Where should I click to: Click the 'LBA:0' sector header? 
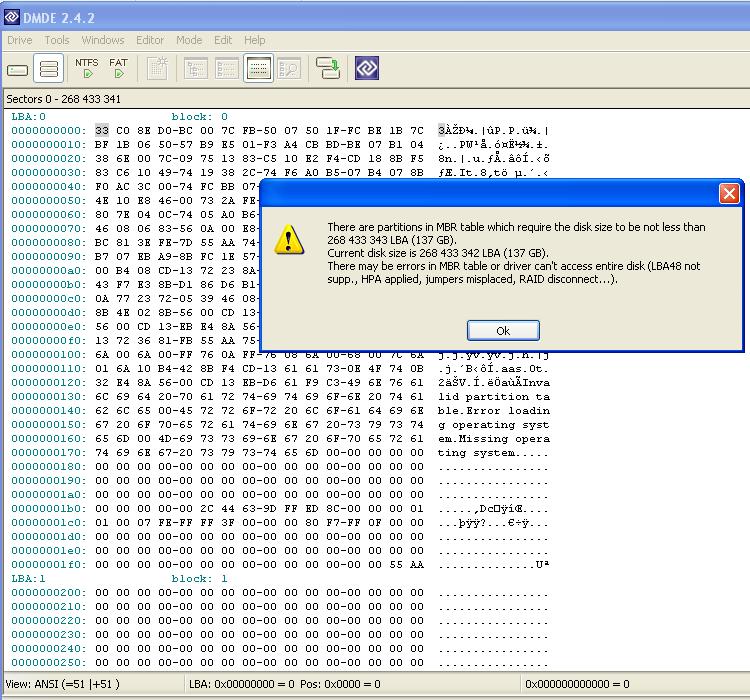coord(28,116)
